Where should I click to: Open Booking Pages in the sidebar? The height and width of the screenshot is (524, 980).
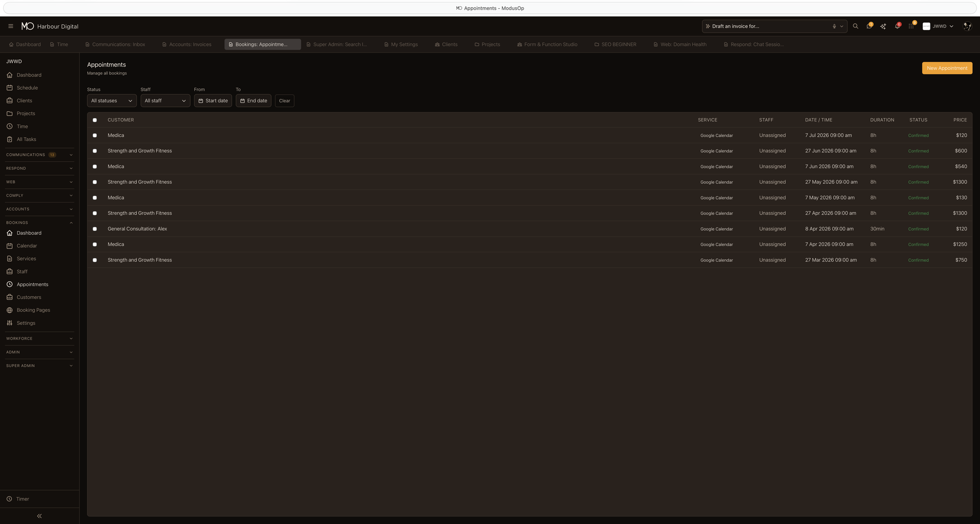(x=33, y=310)
